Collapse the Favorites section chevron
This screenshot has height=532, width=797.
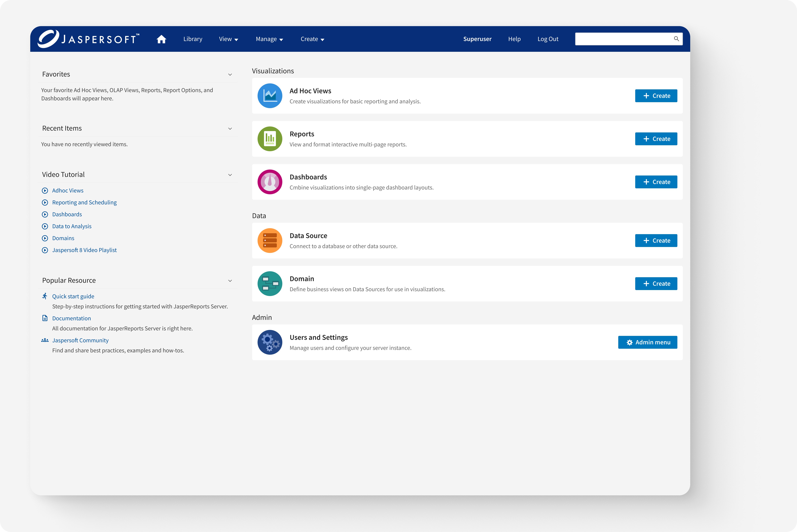230,75
